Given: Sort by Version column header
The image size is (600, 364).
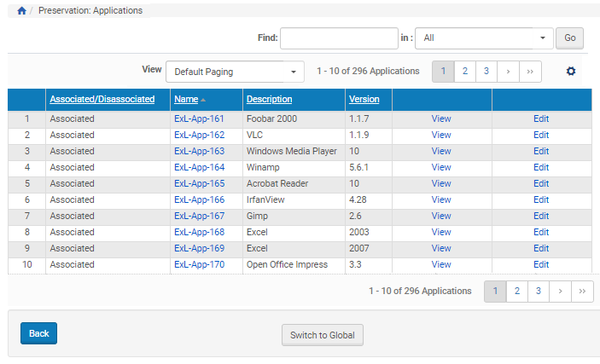Looking at the screenshot, I should (x=364, y=100).
